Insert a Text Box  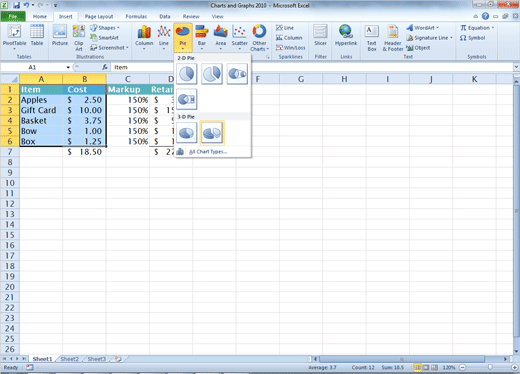coord(371,38)
